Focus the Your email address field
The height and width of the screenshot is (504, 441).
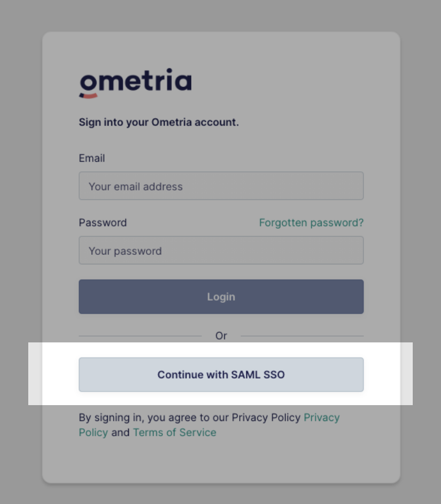click(221, 186)
